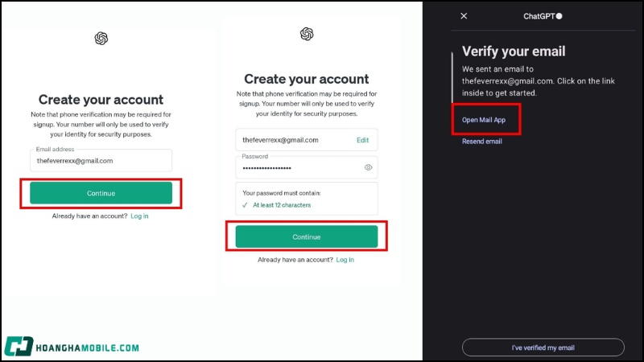Open Mail App from the verify panel
This screenshot has width=644, height=362.
click(484, 119)
